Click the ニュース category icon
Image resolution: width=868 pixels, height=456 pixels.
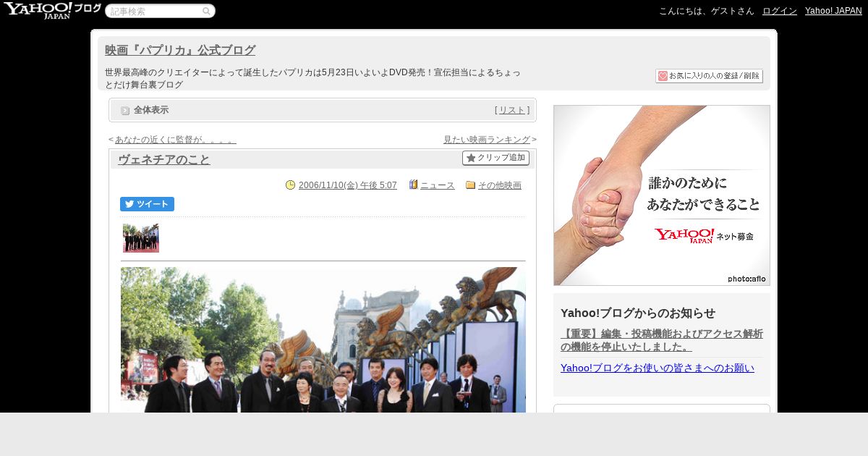point(414,185)
